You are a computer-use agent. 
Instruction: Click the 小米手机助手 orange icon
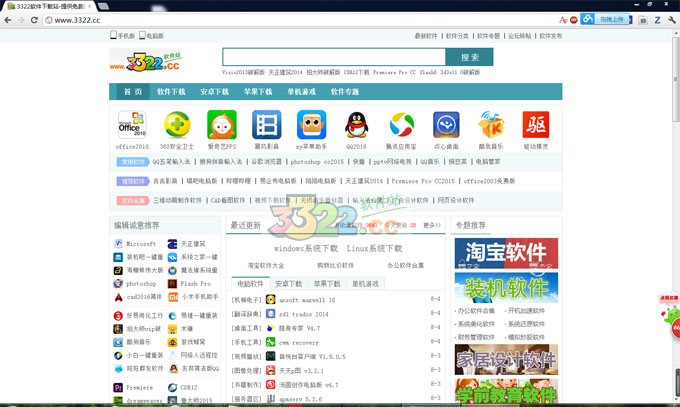[x=173, y=297]
